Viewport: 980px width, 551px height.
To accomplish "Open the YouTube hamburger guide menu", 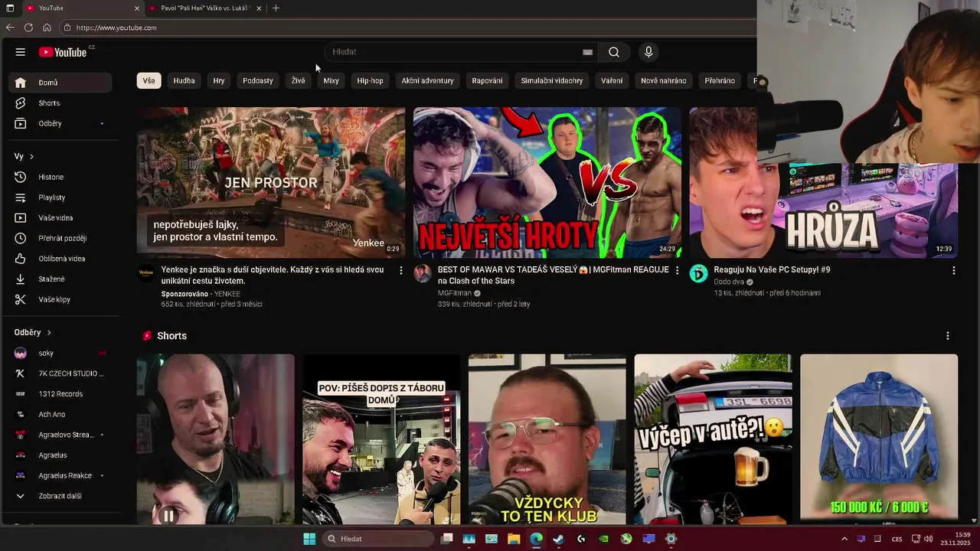I will pos(21,52).
